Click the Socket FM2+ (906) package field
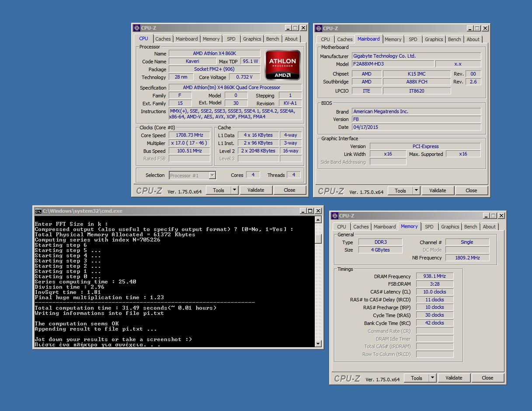The width and height of the screenshot is (532, 411). coord(215,69)
